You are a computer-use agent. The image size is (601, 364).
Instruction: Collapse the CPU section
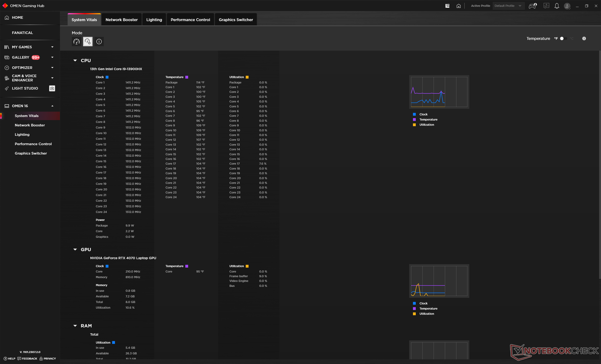(x=75, y=61)
